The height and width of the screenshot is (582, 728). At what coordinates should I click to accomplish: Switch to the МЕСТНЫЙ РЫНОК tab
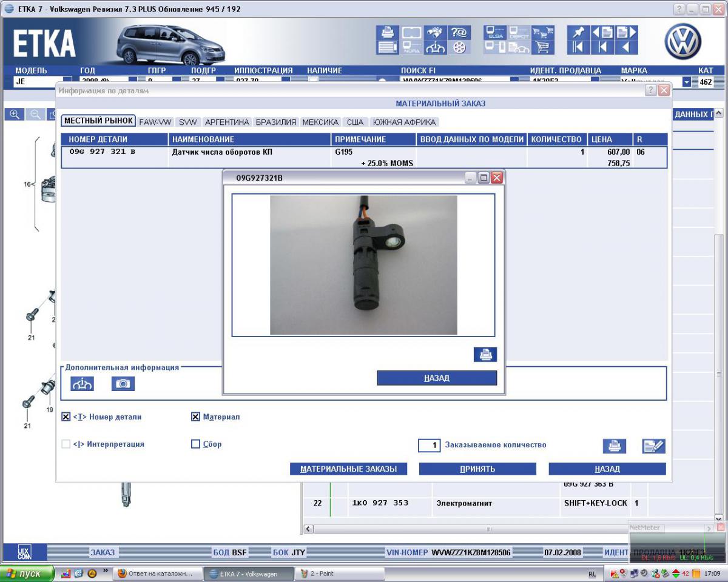(98, 121)
